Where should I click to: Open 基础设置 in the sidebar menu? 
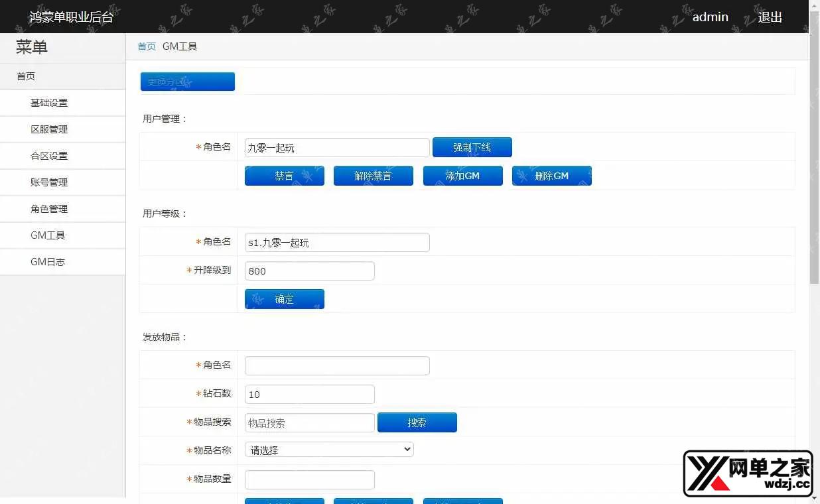click(x=49, y=103)
